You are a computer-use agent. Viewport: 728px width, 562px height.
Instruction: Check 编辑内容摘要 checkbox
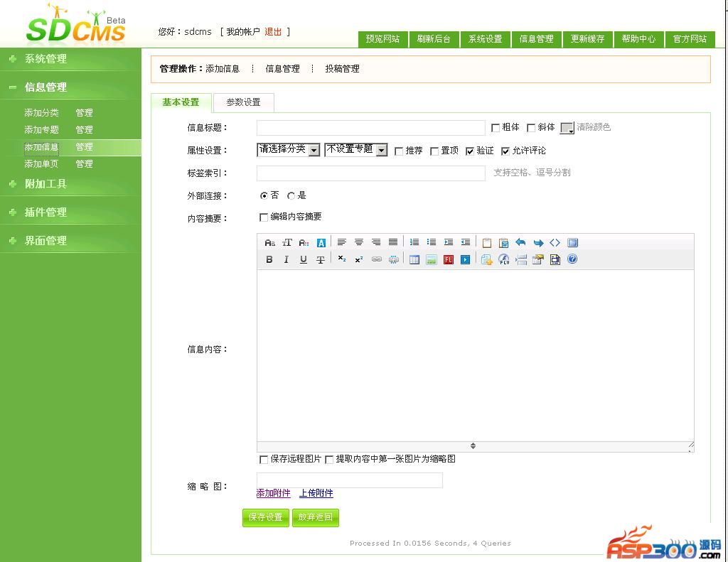pyautogui.click(x=264, y=217)
